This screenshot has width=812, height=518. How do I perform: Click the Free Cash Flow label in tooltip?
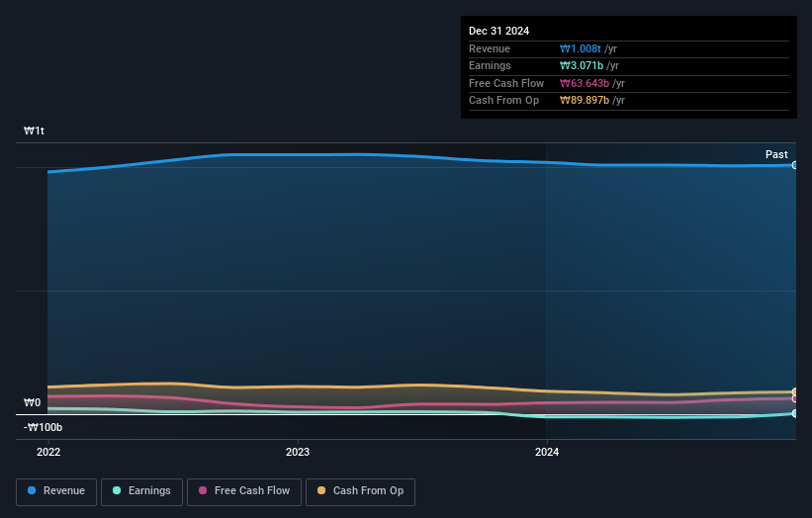click(506, 83)
